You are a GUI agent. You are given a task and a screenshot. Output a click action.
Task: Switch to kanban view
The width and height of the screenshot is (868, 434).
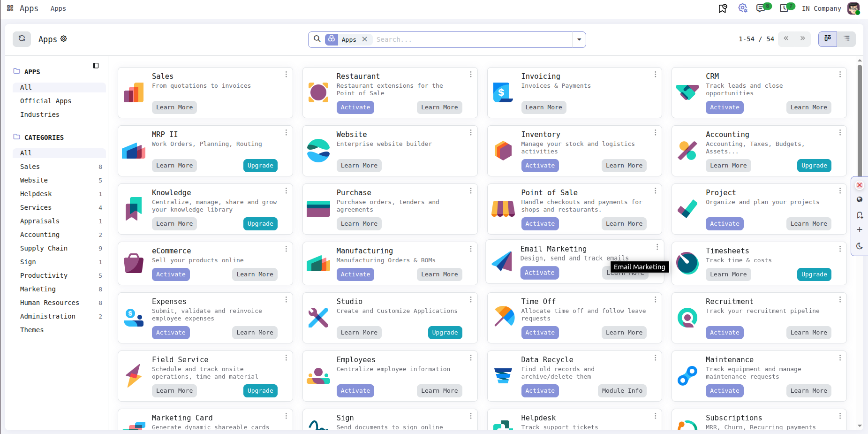coord(828,39)
